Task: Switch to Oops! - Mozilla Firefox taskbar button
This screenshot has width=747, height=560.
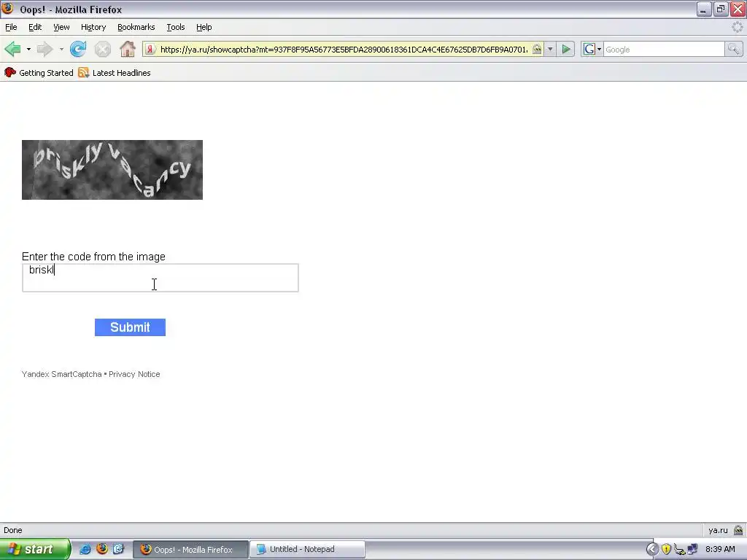Action: [x=190, y=550]
